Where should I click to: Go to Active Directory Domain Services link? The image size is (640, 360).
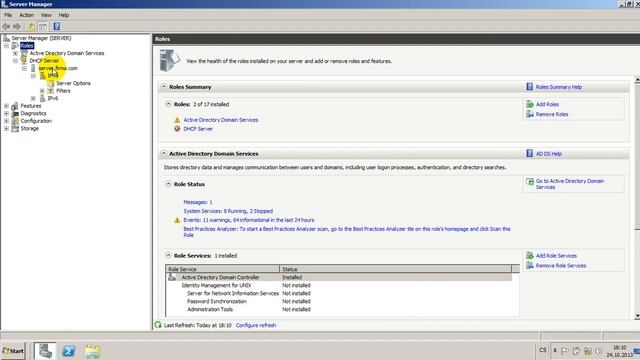tap(570, 184)
